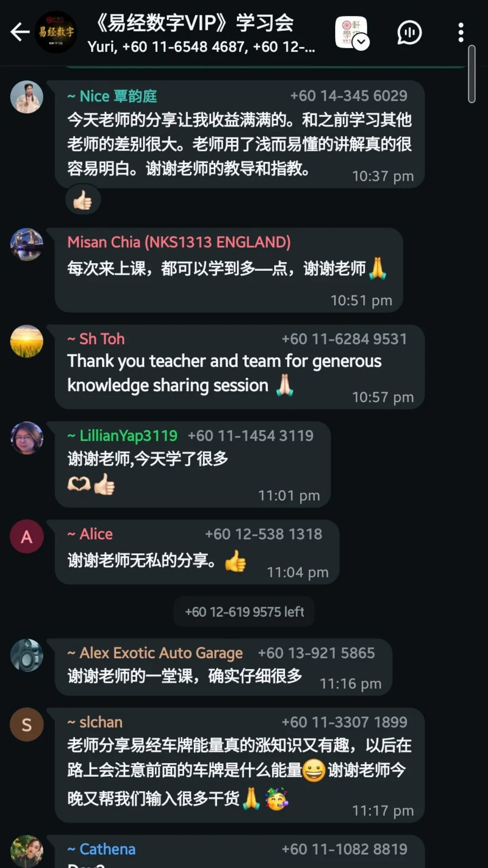Tap the '+60 12-619 9575 left' notice
This screenshot has width=488, height=868.
pyautogui.click(x=244, y=612)
